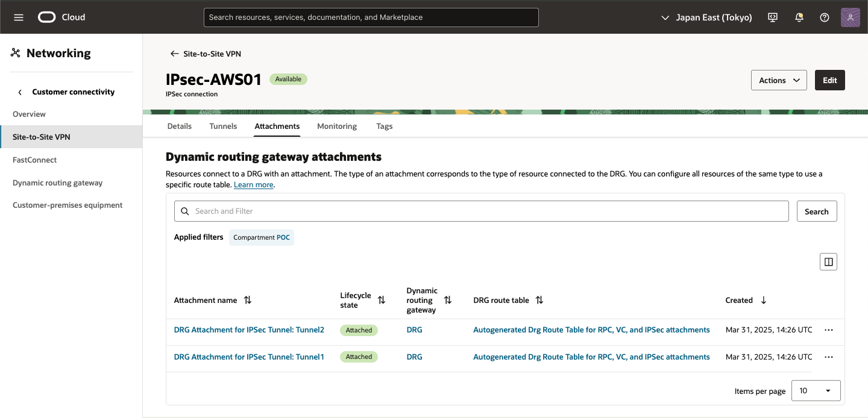Click the back arrow to Site-to-Site VPN
The image size is (868, 418).
click(174, 54)
